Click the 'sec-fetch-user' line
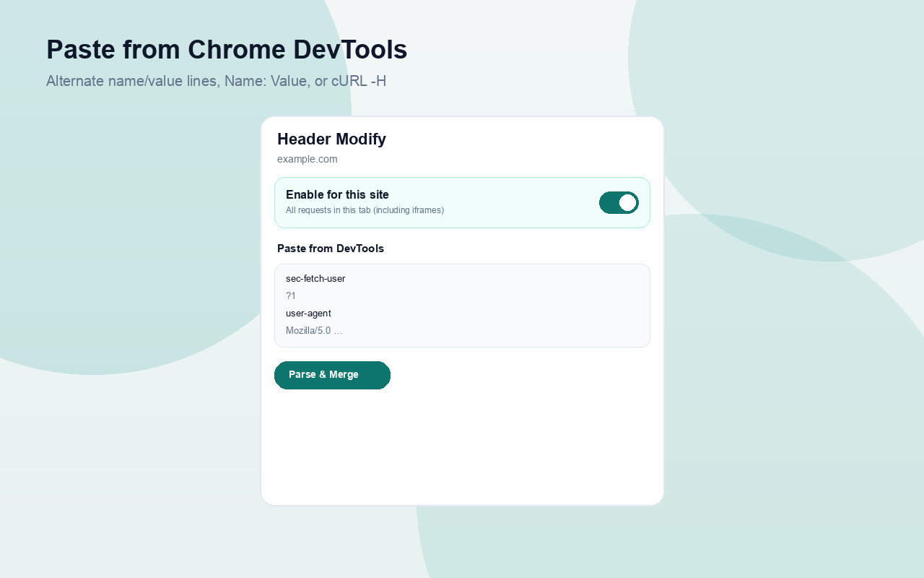924x578 pixels. click(315, 279)
